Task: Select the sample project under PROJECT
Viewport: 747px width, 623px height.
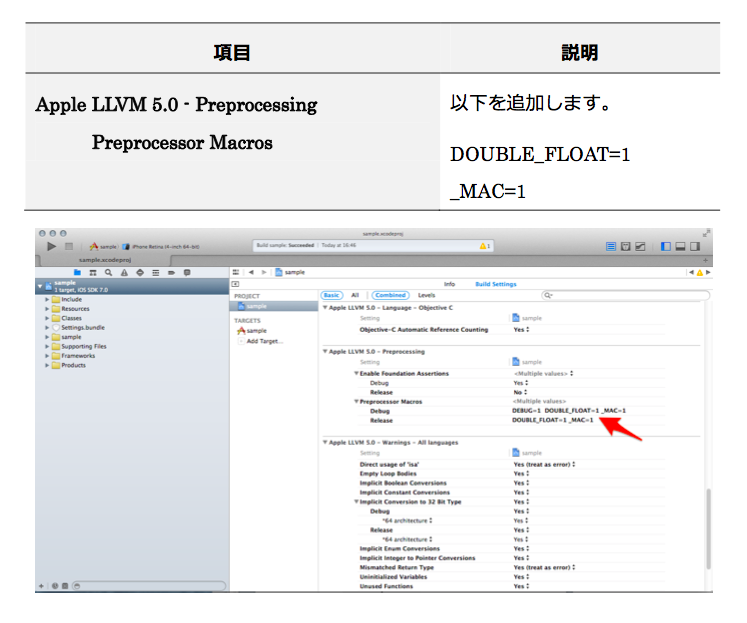Action: [273, 306]
